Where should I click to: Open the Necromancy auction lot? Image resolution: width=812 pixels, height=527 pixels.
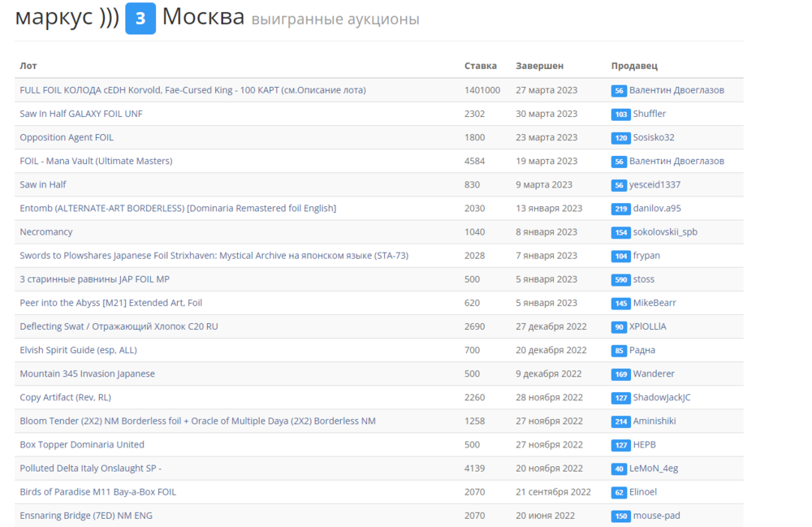46,231
